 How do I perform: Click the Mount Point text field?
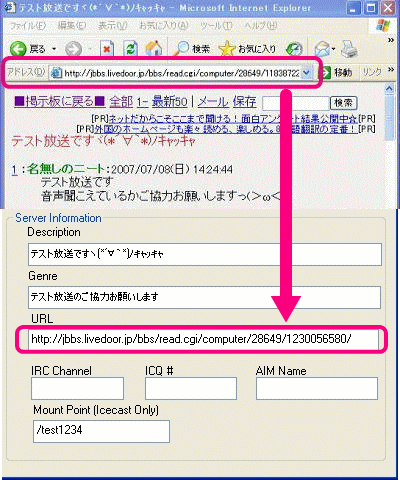tap(101, 431)
